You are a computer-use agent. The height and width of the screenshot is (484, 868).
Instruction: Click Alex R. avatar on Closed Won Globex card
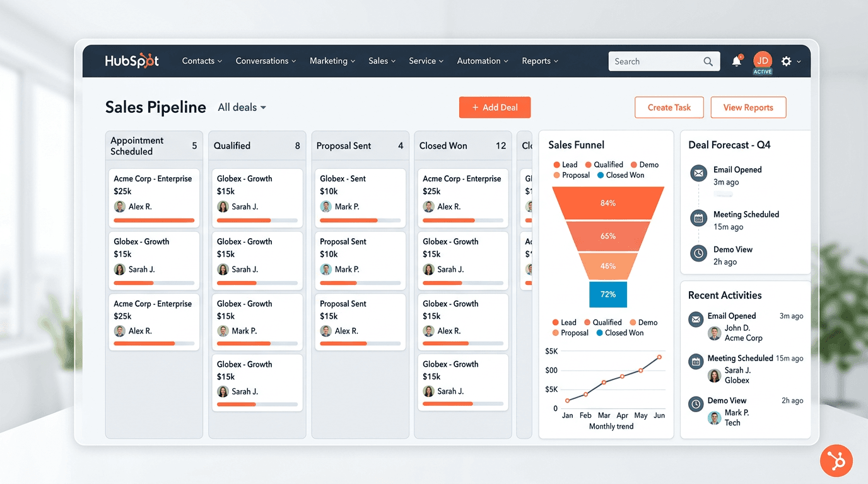(428, 331)
